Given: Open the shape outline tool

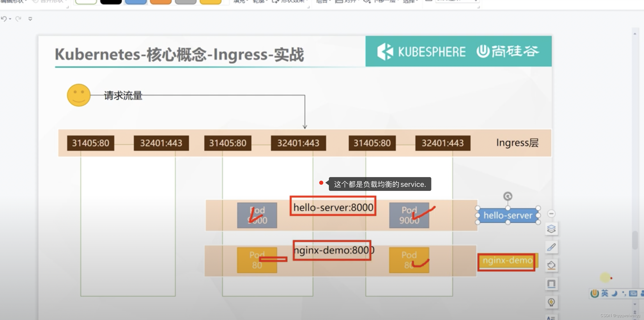Looking at the screenshot, I should [551, 284].
